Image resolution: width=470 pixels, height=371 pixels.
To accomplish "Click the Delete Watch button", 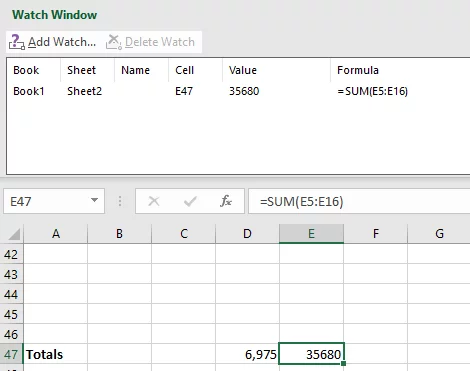I will point(150,42).
